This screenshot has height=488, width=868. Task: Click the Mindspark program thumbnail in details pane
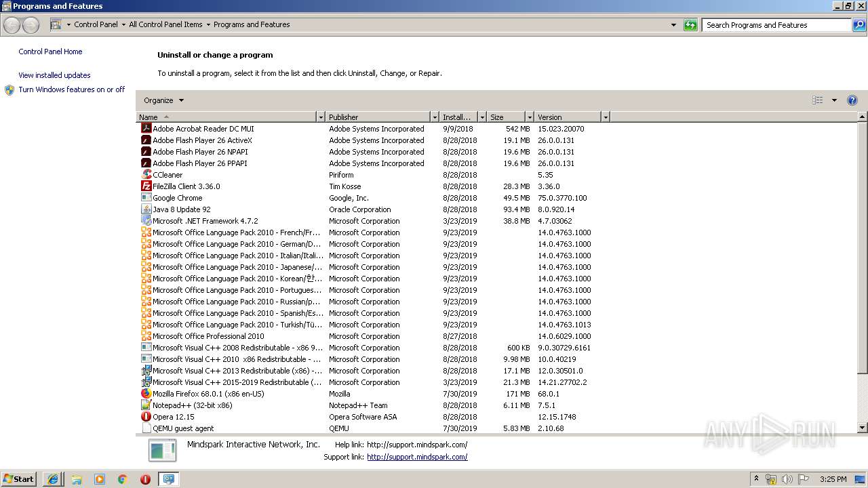point(163,451)
